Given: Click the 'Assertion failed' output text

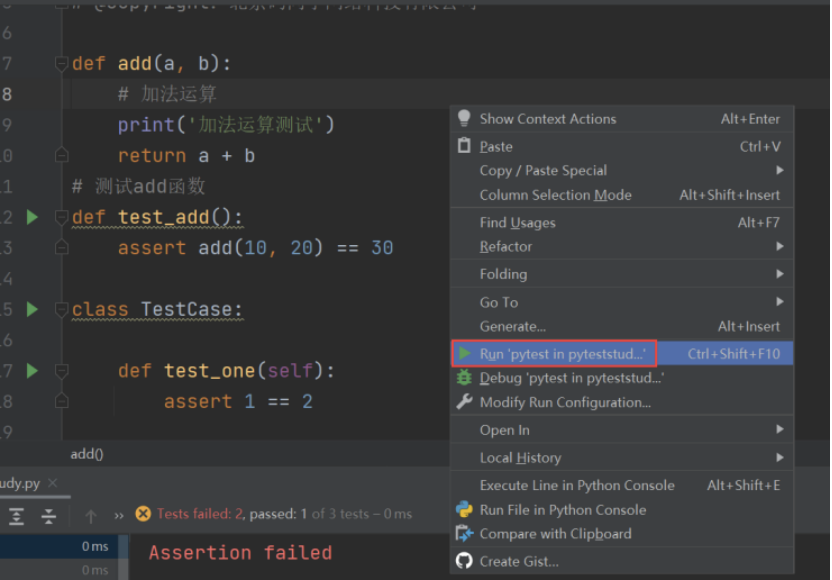Looking at the screenshot, I should [240, 552].
